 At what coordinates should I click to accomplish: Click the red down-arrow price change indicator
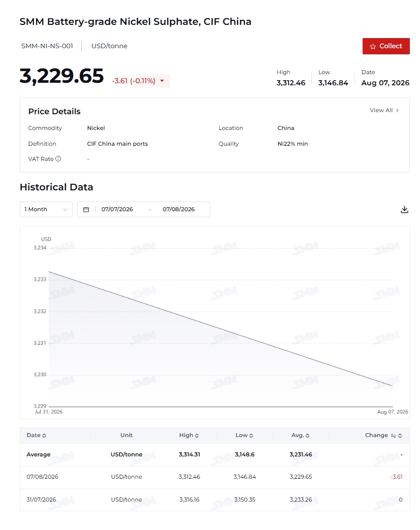point(162,81)
